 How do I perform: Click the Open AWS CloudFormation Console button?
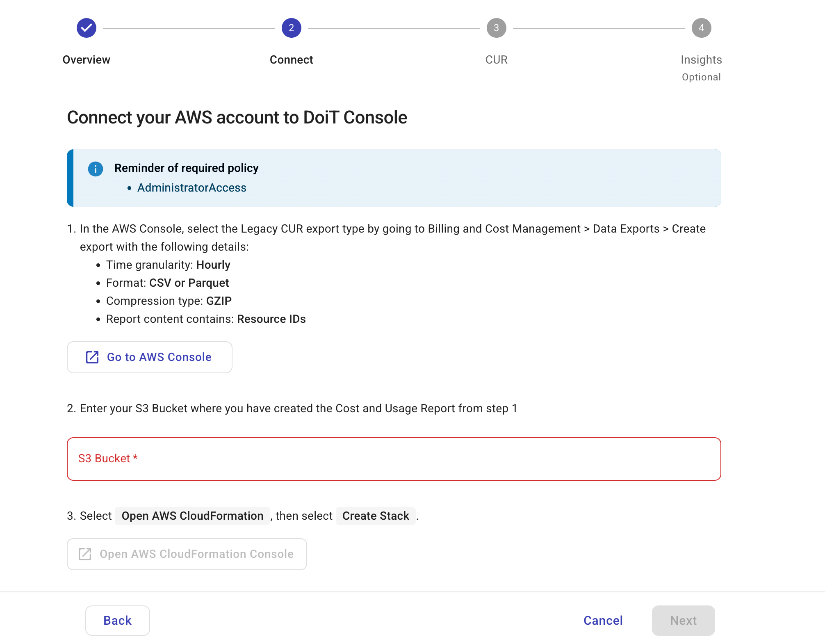(x=187, y=554)
